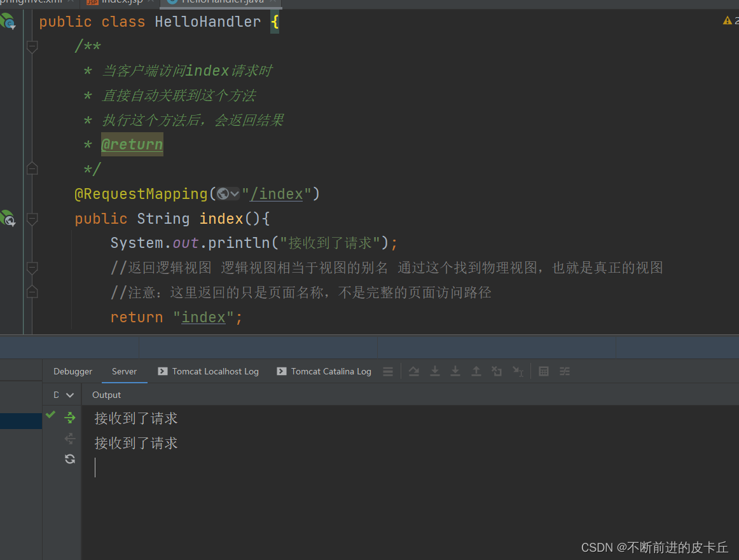Select the Server tab
The width and height of the screenshot is (739, 560).
(x=125, y=371)
